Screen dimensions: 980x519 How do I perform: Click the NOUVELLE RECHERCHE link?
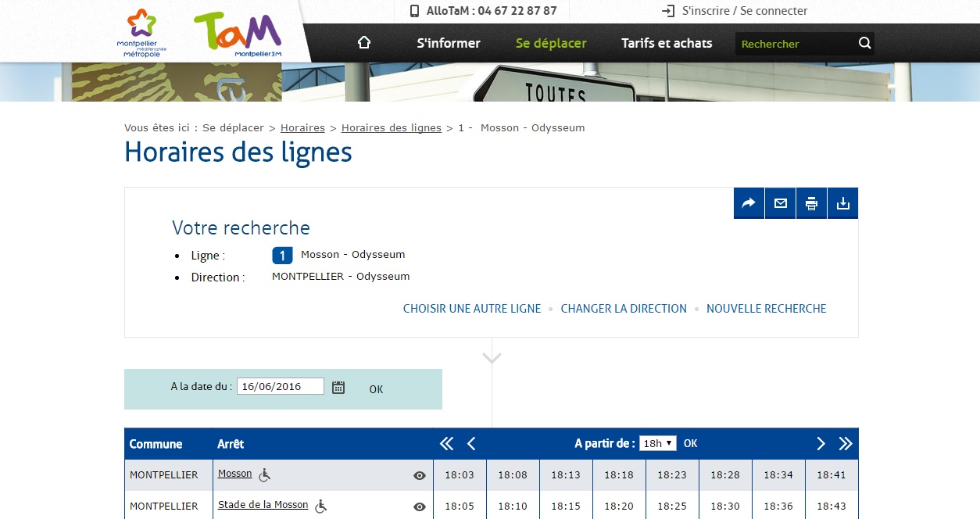(766, 309)
